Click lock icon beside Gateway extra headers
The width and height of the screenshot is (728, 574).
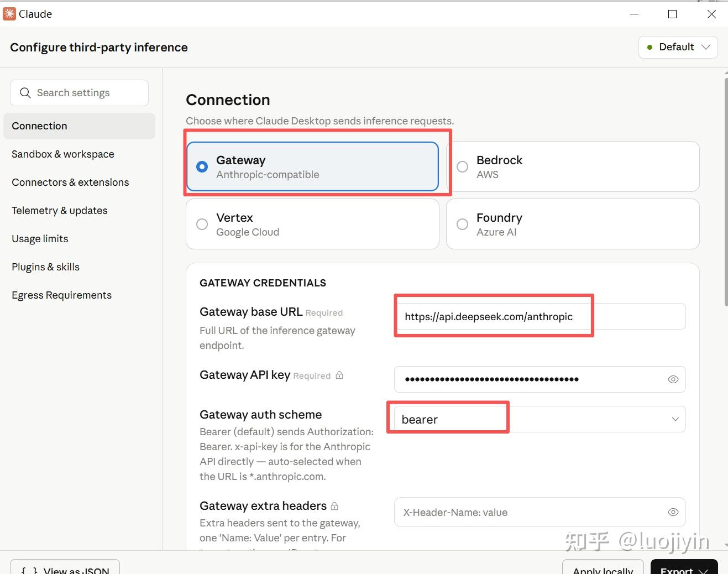(x=334, y=506)
